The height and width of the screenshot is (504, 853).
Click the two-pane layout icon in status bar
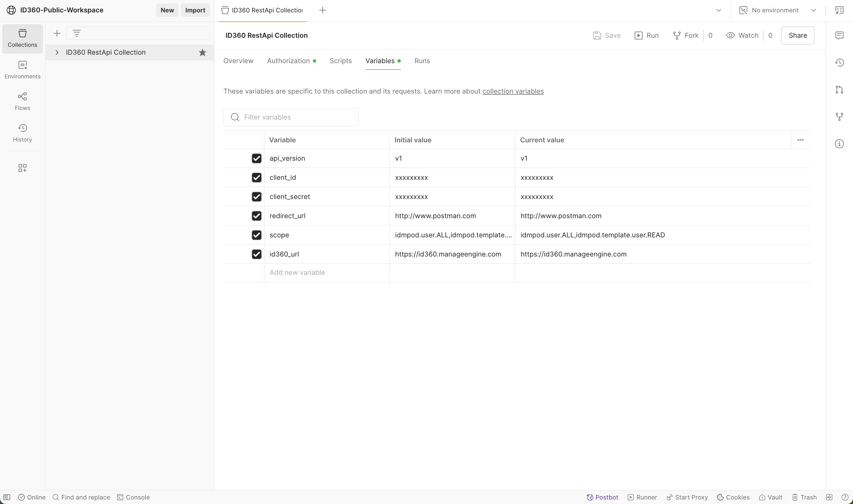click(x=830, y=497)
